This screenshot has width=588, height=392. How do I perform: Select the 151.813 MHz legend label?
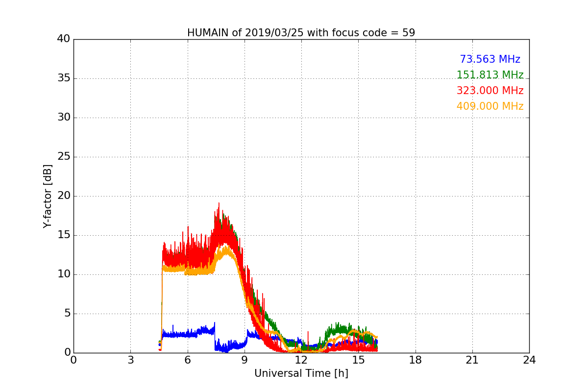490,75
